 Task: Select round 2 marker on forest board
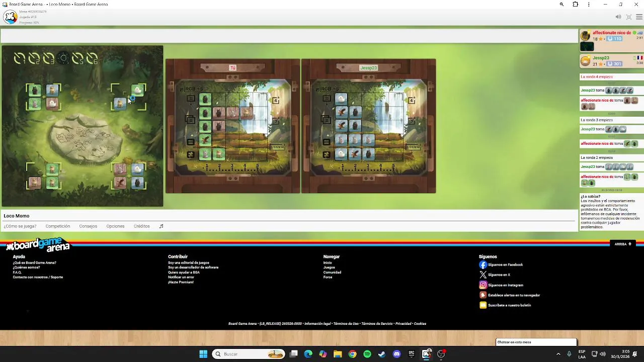point(34,59)
